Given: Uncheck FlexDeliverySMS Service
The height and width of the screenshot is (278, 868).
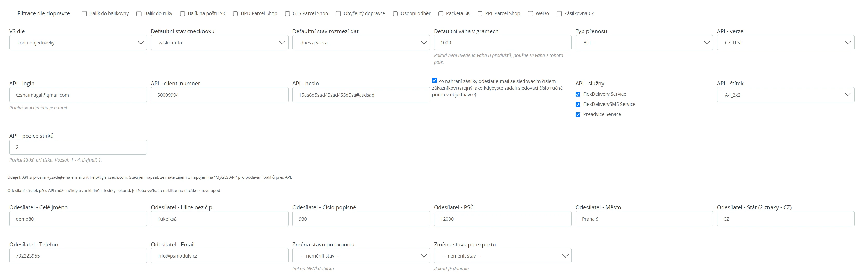Looking at the screenshot, I should (x=578, y=105).
